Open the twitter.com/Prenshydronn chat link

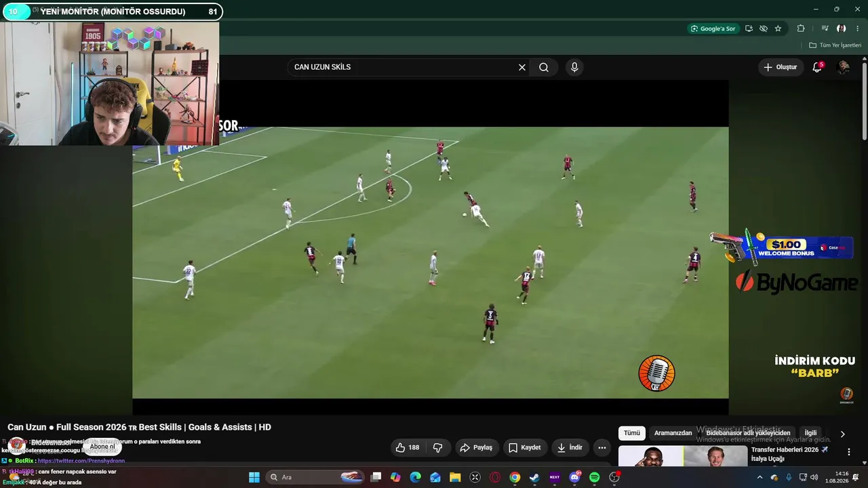coord(81,461)
